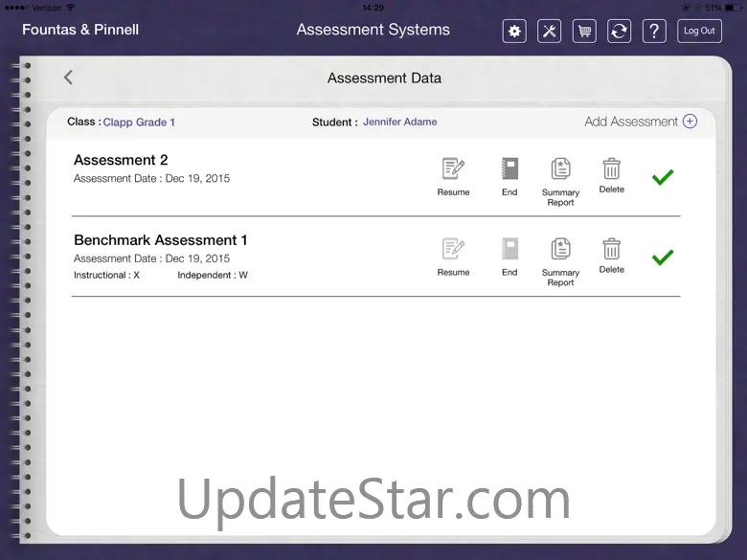The height and width of the screenshot is (560, 747).
Task: Open the shopping cart icon
Action: tap(584, 31)
